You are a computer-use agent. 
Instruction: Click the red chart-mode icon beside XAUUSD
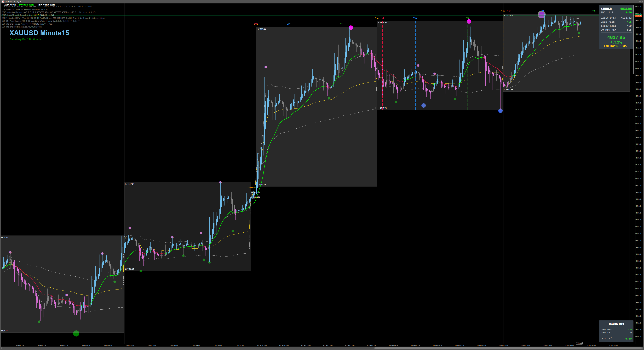(x=3, y=2)
